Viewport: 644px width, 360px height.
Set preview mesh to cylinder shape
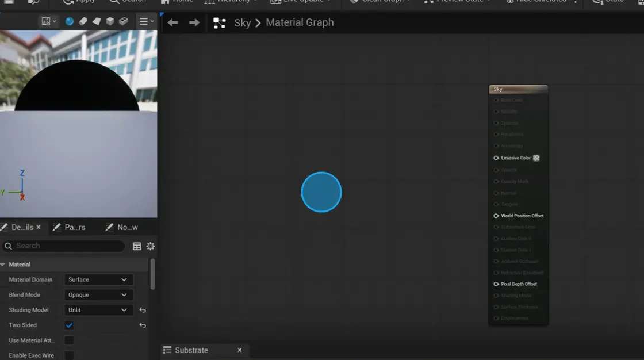click(83, 21)
